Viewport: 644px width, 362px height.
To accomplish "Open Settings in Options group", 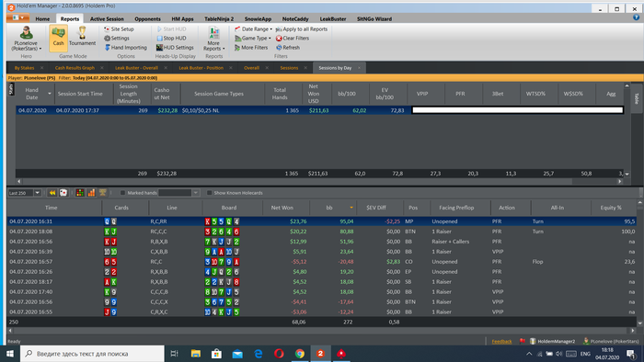I will click(x=117, y=38).
